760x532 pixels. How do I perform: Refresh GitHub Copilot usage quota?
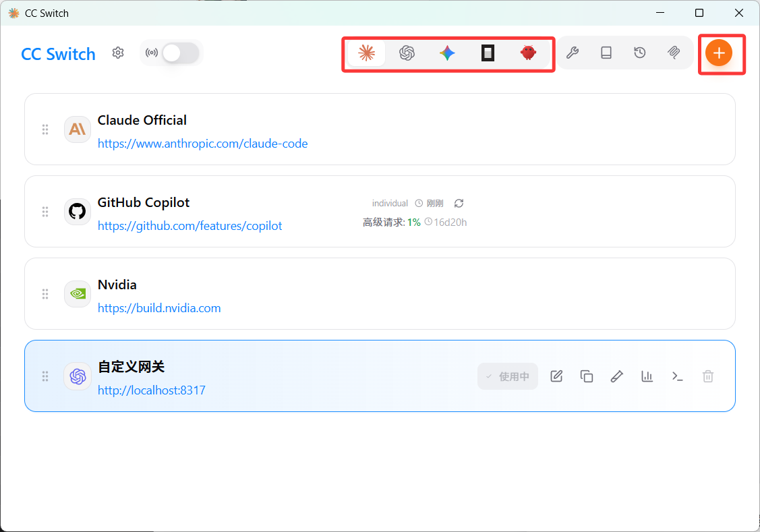click(x=459, y=203)
